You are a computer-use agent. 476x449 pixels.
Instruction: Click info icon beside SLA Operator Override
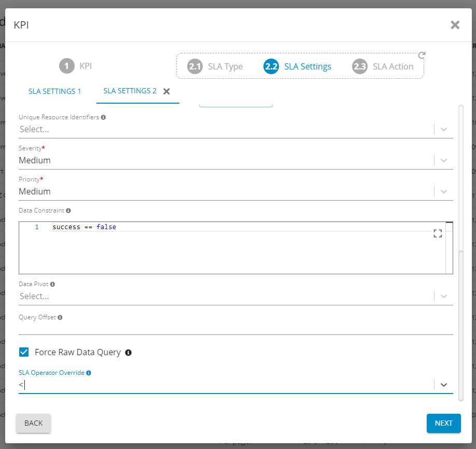[x=89, y=373]
